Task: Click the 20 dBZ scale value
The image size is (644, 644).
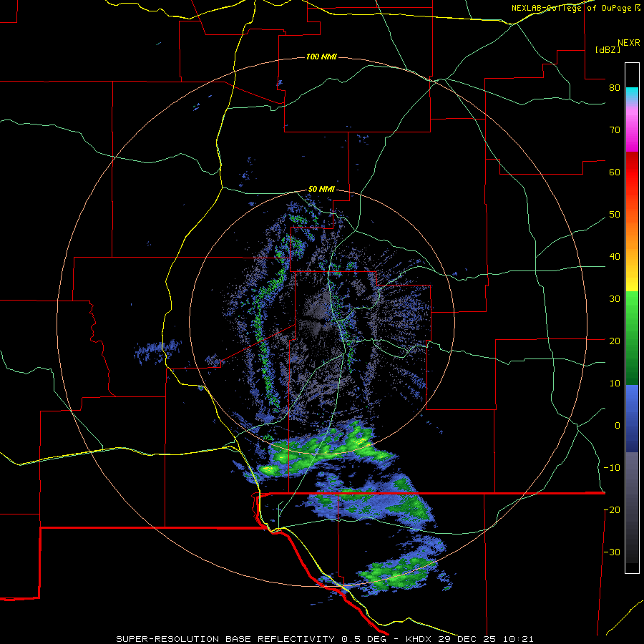Action: 615,341
